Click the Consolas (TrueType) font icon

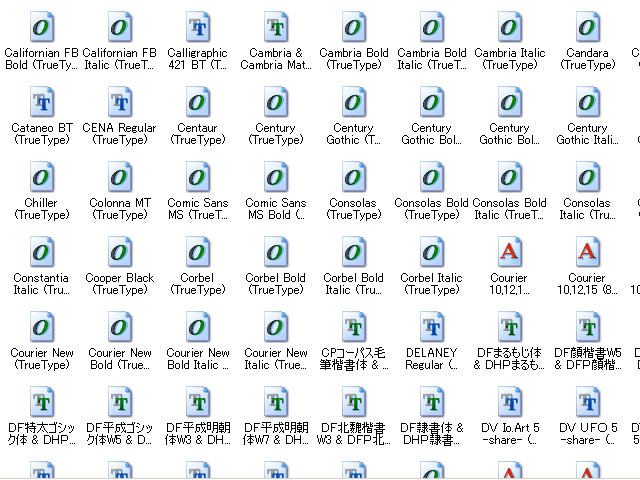353,177
